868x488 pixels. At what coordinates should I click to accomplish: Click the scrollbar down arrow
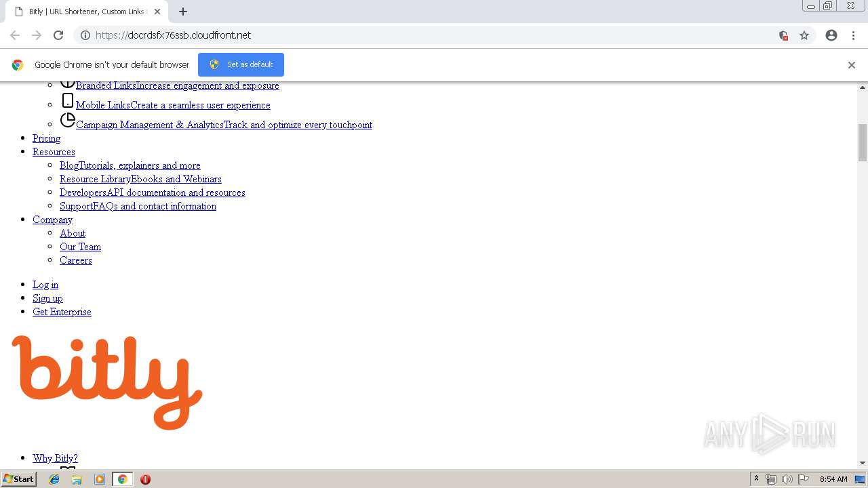point(863,463)
